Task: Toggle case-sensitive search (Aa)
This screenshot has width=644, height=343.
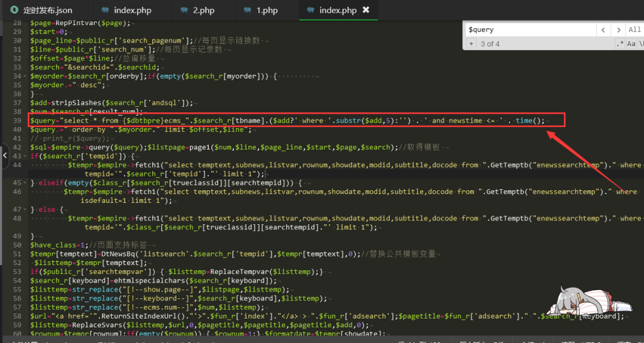Action: click(x=631, y=43)
